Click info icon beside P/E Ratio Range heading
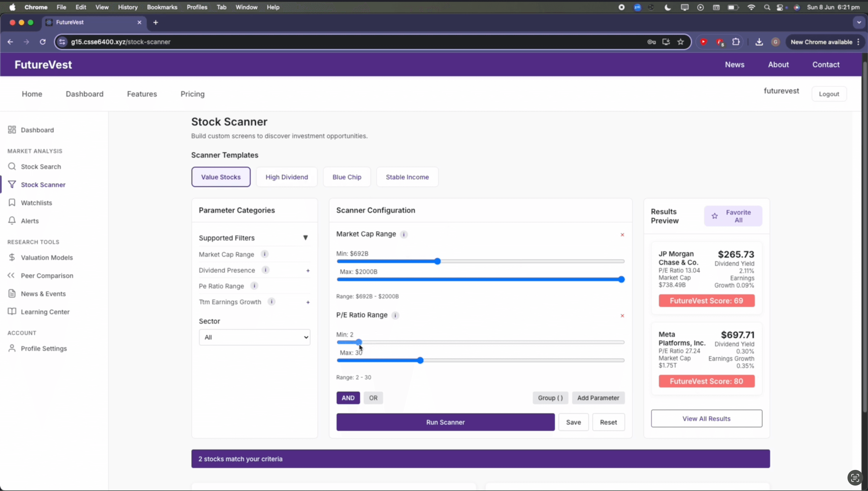The image size is (868, 491). [x=395, y=315]
